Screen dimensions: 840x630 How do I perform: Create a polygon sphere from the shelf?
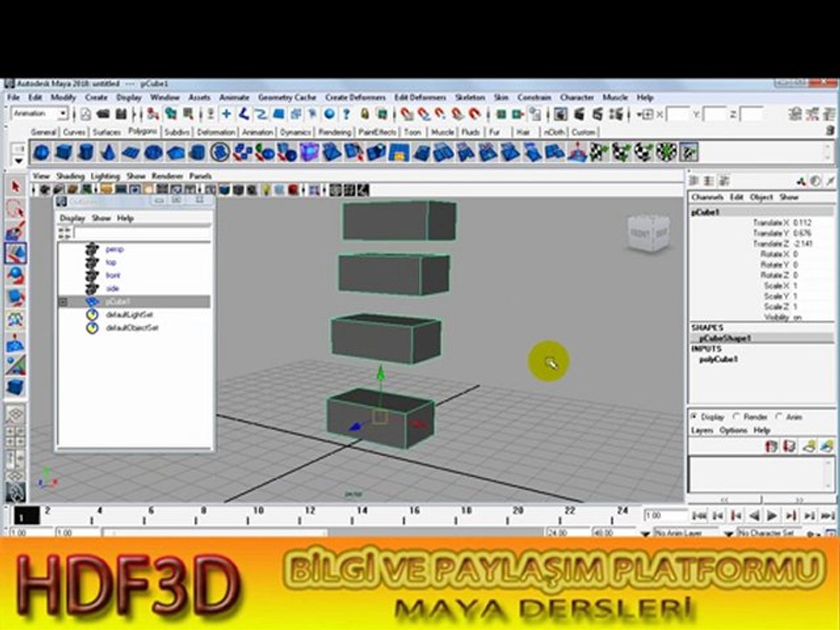pyautogui.click(x=41, y=152)
